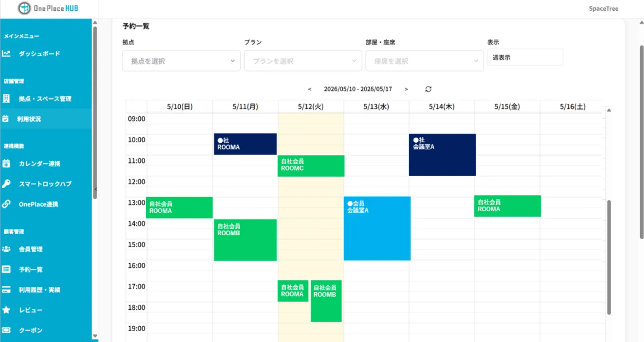Click the dashboard chart icon
Image resolution: width=644 pixels, height=342 pixels.
(x=6, y=54)
